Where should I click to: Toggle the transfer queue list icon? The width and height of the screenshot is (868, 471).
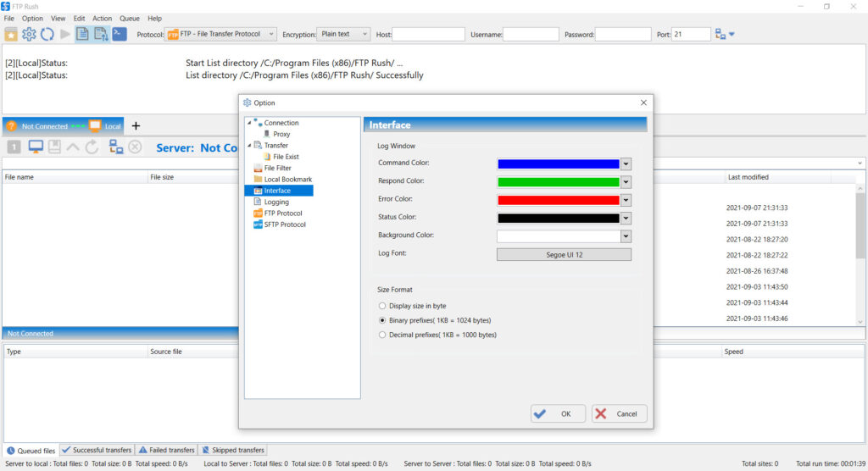coord(101,34)
